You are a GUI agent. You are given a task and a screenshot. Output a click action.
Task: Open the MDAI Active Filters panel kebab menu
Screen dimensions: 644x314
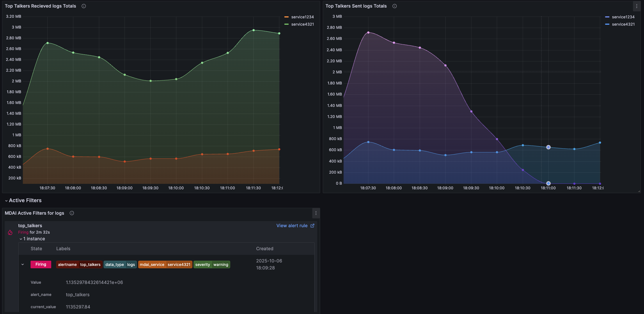click(x=316, y=213)
